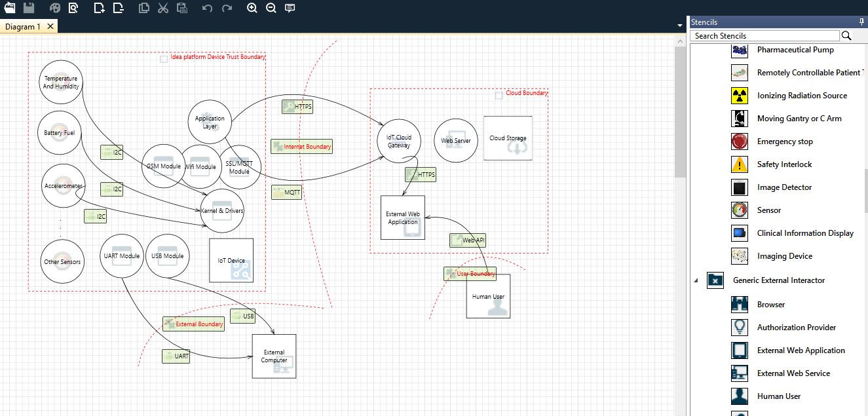Select the GSM Module node
This screenshot has height=416, width=868.
coord(163,166)
